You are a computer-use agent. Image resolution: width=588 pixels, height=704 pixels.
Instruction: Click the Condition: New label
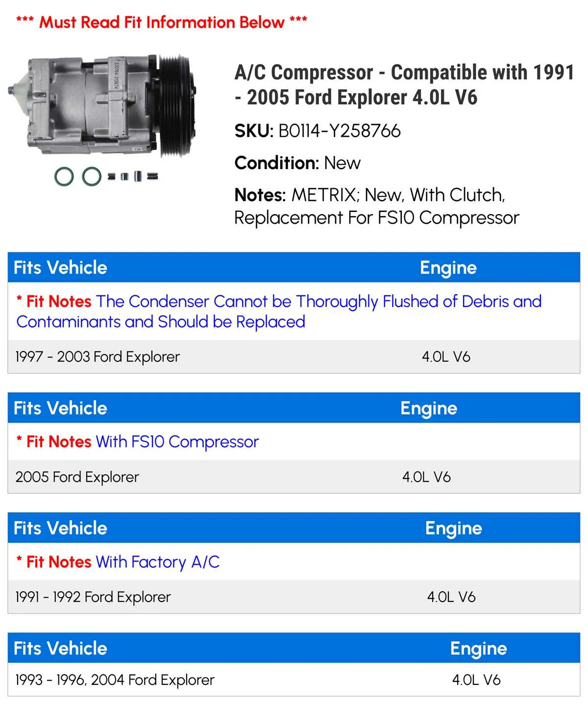click(x=297, y=163)
